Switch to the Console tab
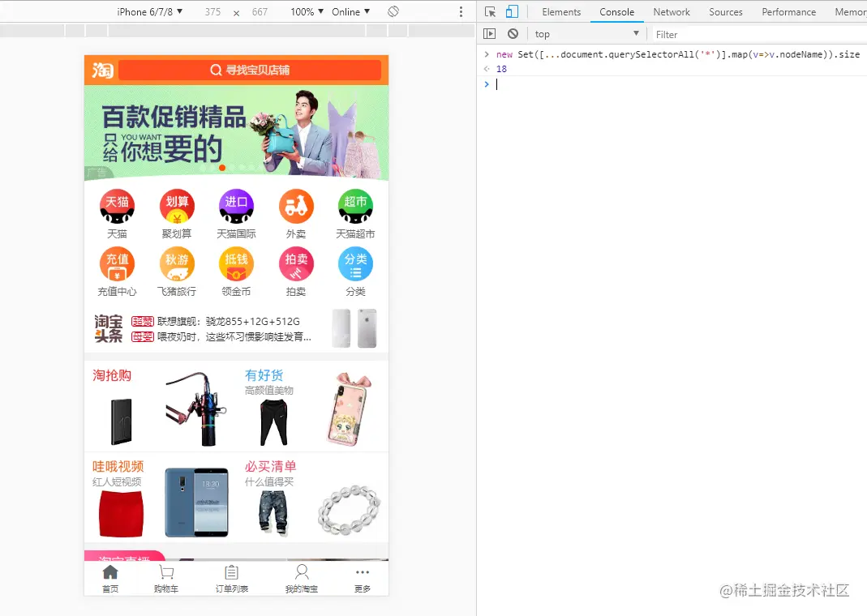The image size is (867, 616). click(x=616, y=11)
